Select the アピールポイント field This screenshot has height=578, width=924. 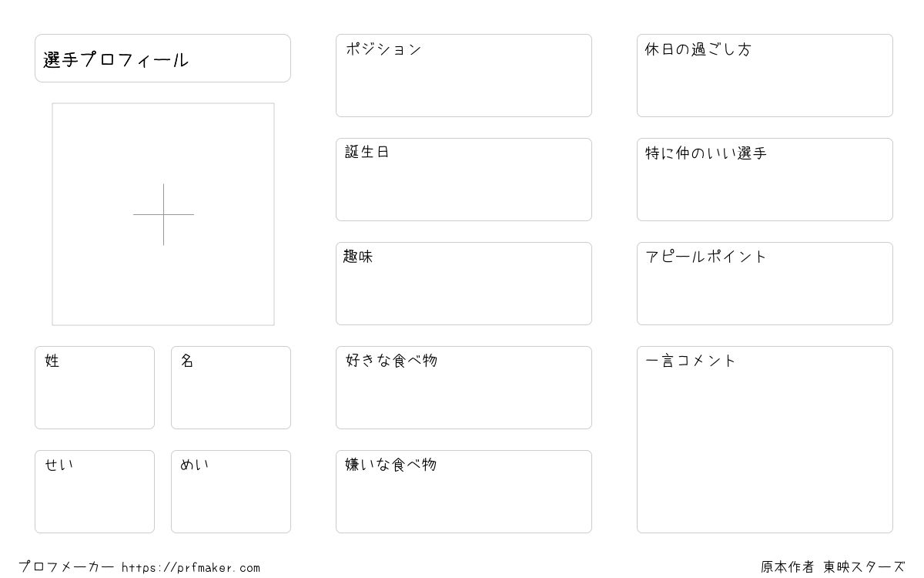[x=765, y=284]
